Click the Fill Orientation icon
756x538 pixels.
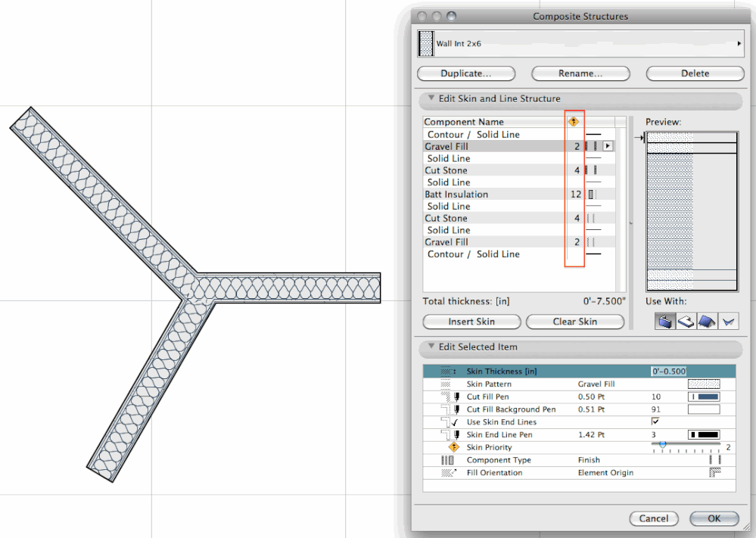(446, 472)
